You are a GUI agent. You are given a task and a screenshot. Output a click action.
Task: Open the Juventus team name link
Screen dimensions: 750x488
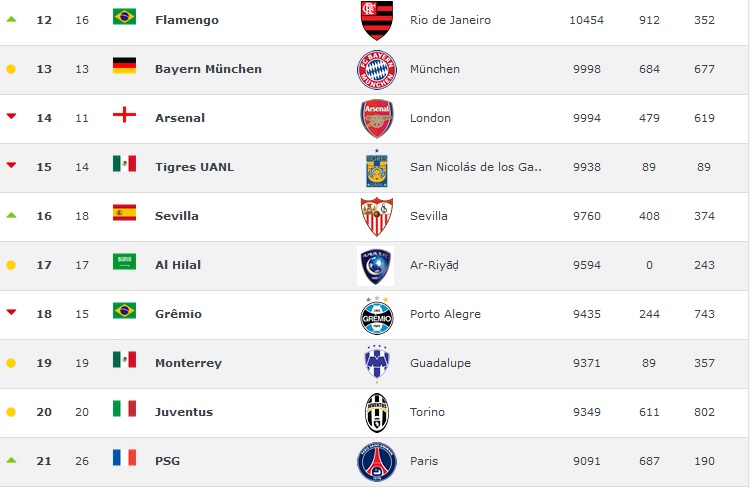coord(184,412)
